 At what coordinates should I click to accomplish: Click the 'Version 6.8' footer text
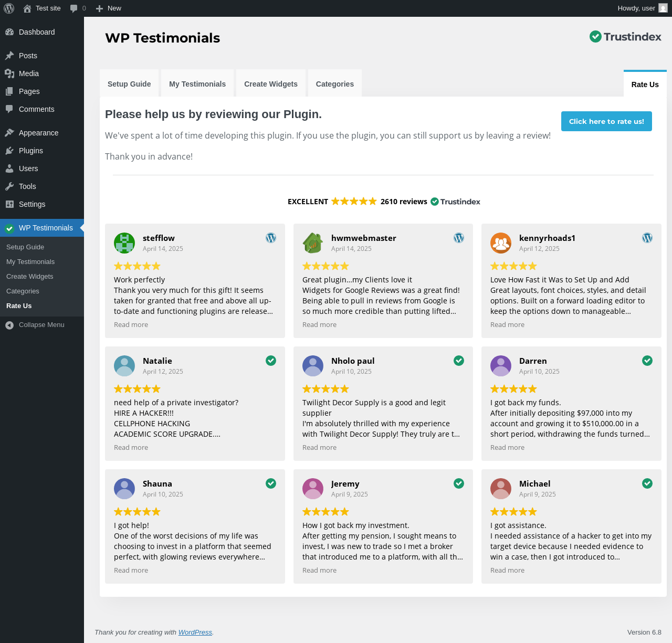tap(644, 633)
